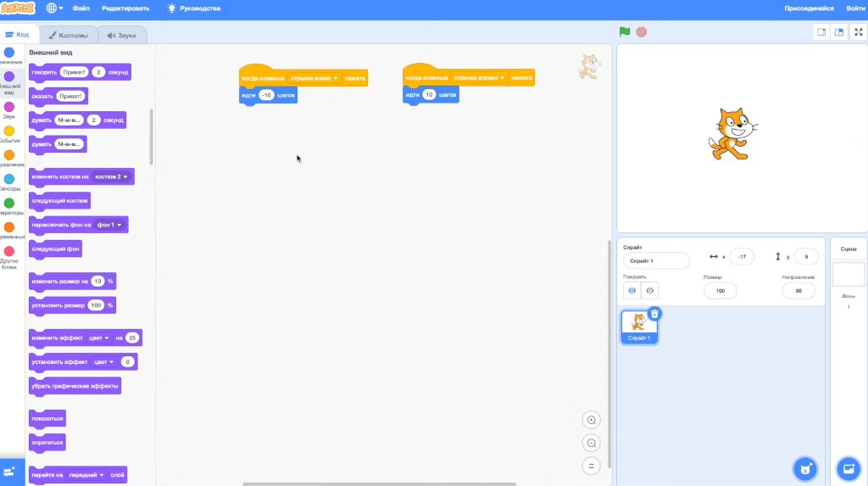
Task: Open цвет dropdown in изменить эффект block
Action: (99, 338)
